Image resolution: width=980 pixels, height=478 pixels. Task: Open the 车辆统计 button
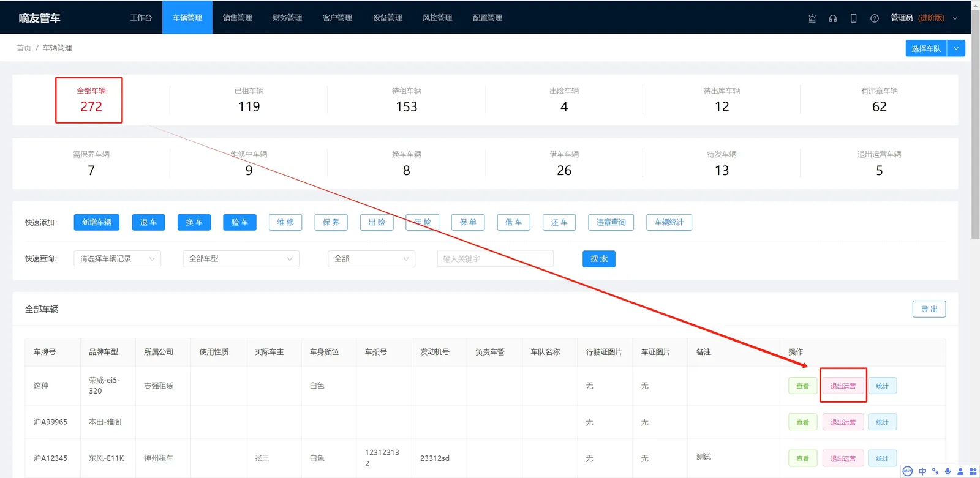pyautogui.click(x=669, y=222)
